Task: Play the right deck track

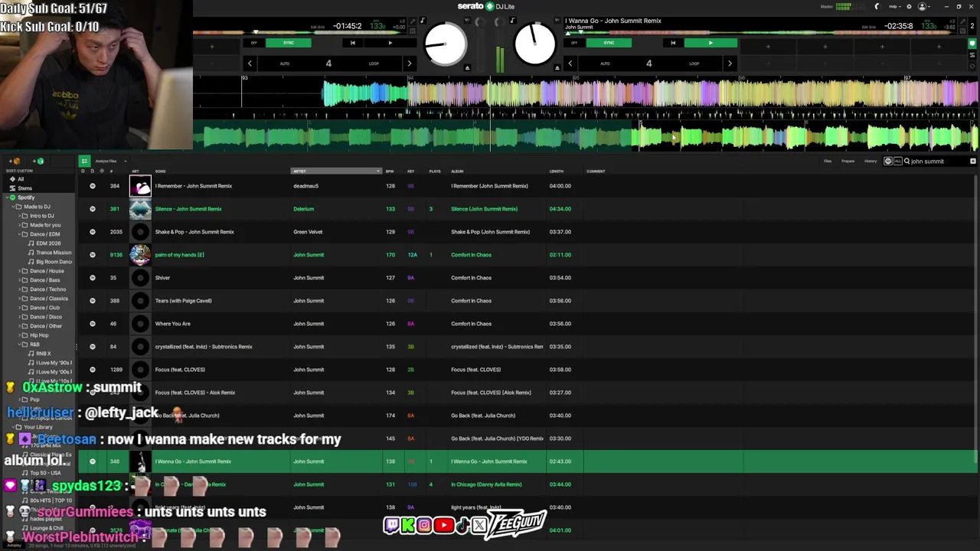Action: coord(710,43)
